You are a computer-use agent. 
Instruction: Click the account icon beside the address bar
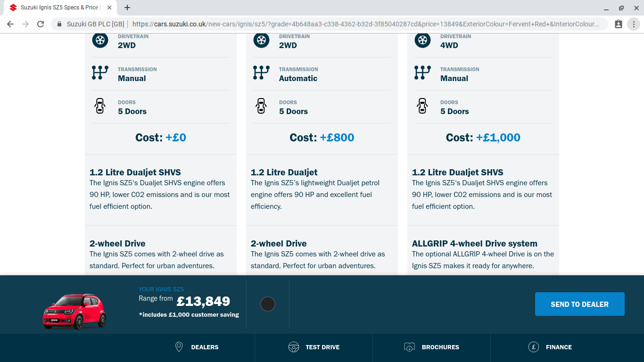(x=619, y=24)
